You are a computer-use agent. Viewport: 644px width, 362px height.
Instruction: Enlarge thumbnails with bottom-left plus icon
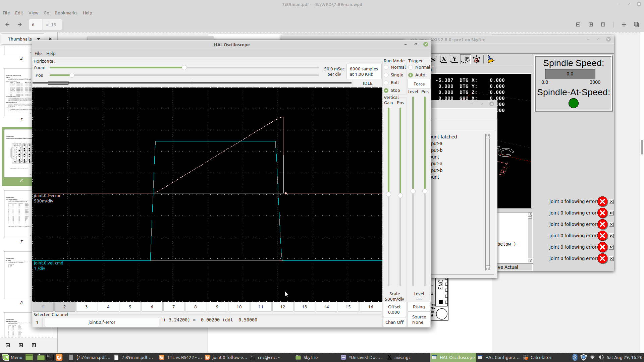21,345
